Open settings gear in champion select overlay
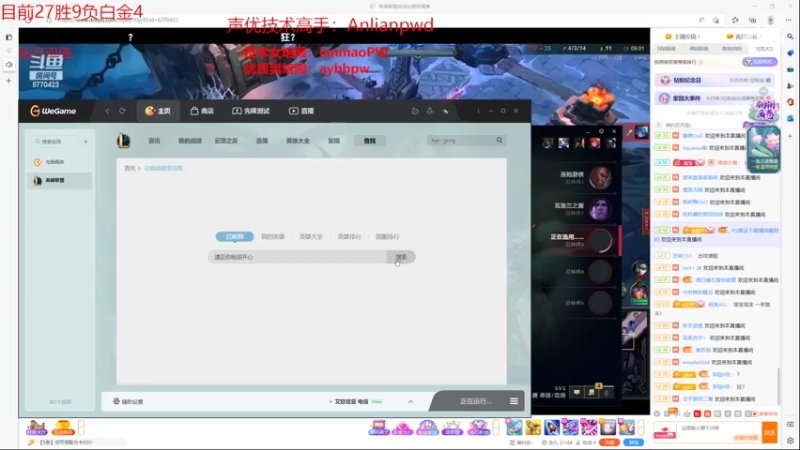Screen dimensions: 800x450 point(601,131)
